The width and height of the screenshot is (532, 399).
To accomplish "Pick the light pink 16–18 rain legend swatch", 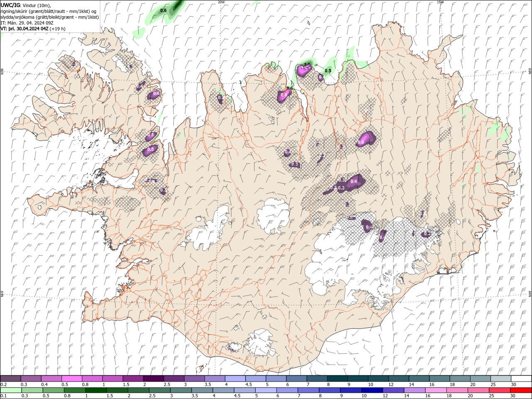I will click(x=435, y=390).
